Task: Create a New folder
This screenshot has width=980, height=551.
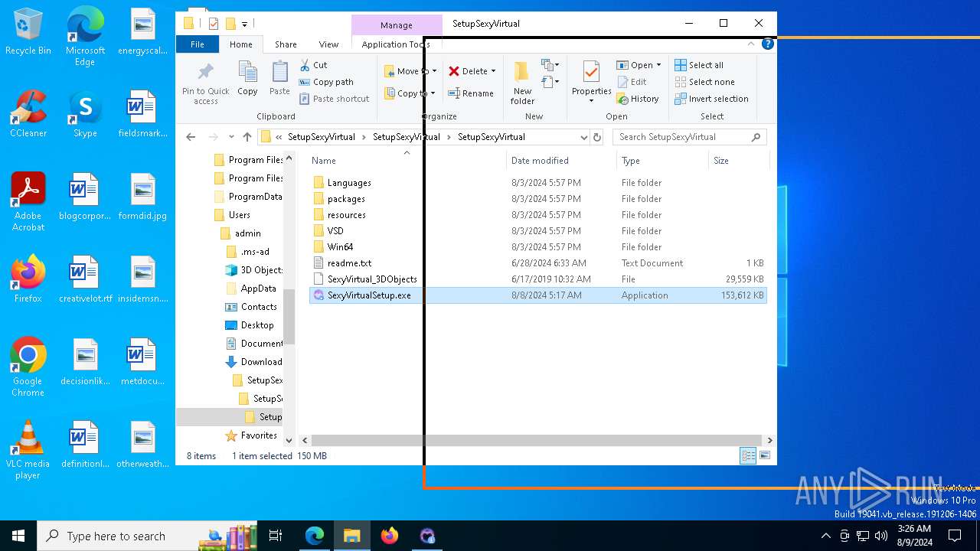Action: (522, 83)
